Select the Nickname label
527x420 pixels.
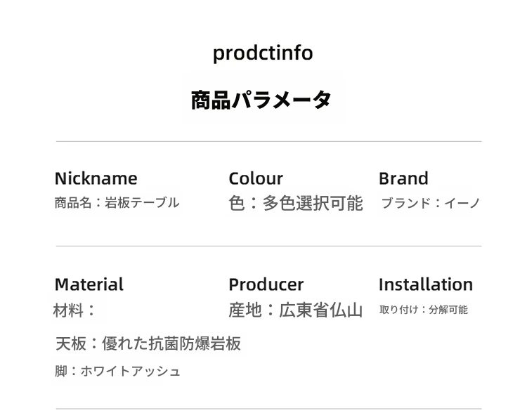[96, 178]
